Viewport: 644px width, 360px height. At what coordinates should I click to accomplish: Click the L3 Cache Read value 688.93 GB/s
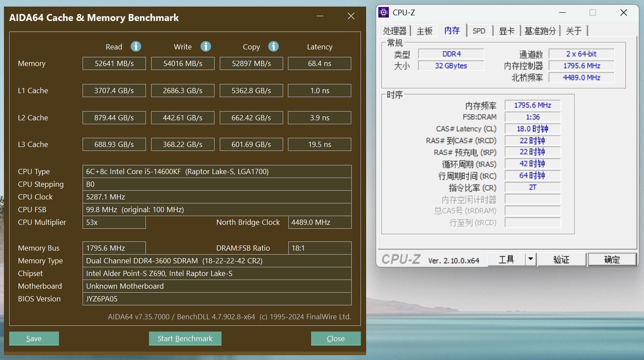tap(114, 144)
